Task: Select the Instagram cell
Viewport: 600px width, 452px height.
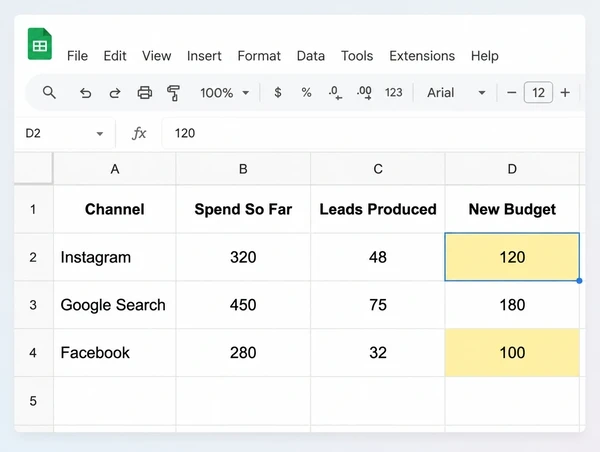Action: coord(114,257)
